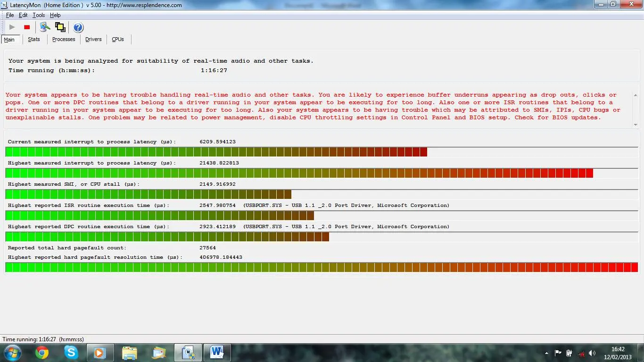Open the Windows Start orb
Viewport: 644px width, 362px height.
click(12, 352)
